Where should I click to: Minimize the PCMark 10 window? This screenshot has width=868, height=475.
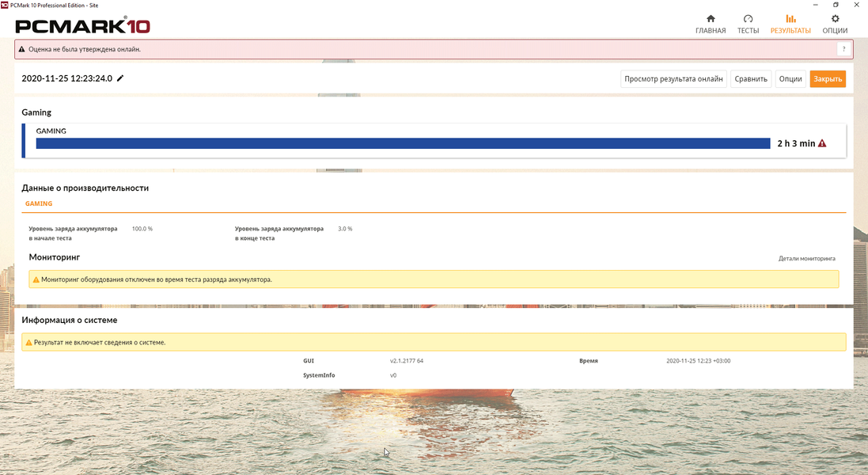coord(816,5)
